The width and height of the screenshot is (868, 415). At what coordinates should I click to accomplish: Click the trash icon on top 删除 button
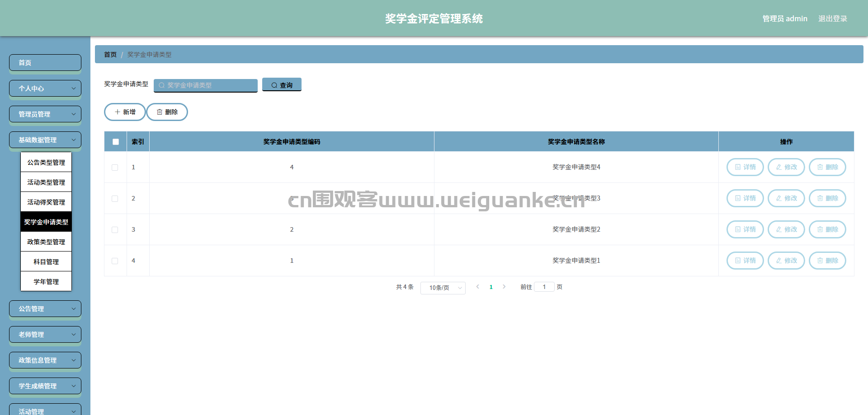(160, 112)
